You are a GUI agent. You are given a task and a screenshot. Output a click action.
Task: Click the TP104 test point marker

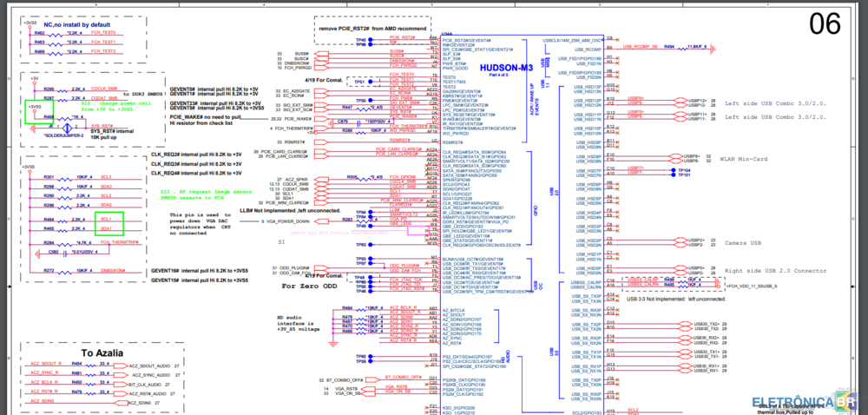(x=672, y=170)
